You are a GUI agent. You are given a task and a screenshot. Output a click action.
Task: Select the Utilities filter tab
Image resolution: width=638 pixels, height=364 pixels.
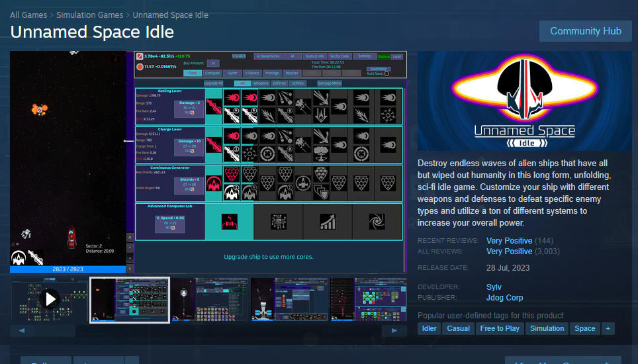click(x=297, y=83)
